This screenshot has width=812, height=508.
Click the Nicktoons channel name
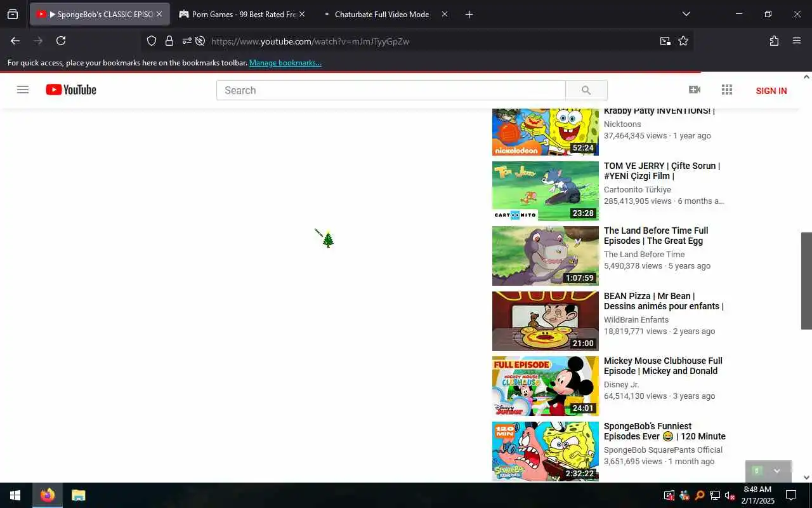pos(622,124)
